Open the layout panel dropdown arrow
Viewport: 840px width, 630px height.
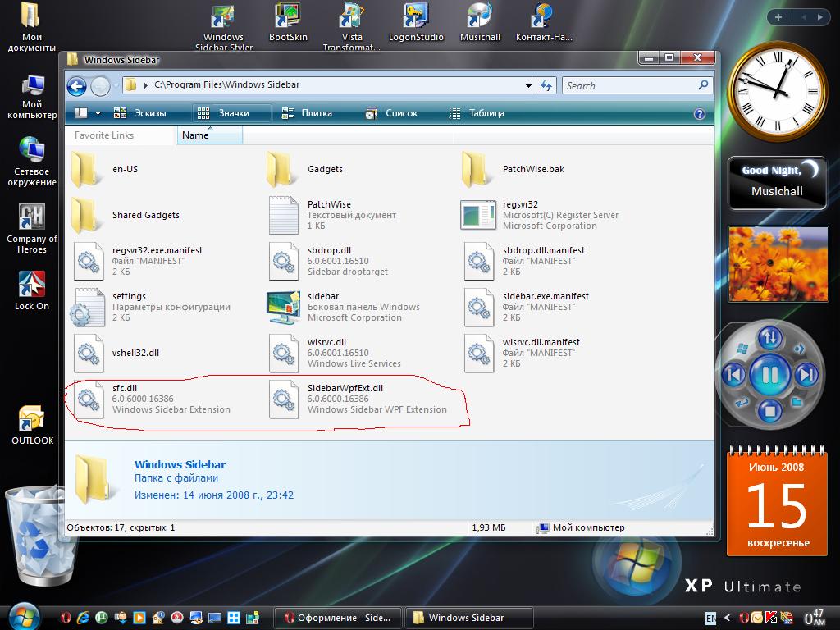click(x=98, y=113)
